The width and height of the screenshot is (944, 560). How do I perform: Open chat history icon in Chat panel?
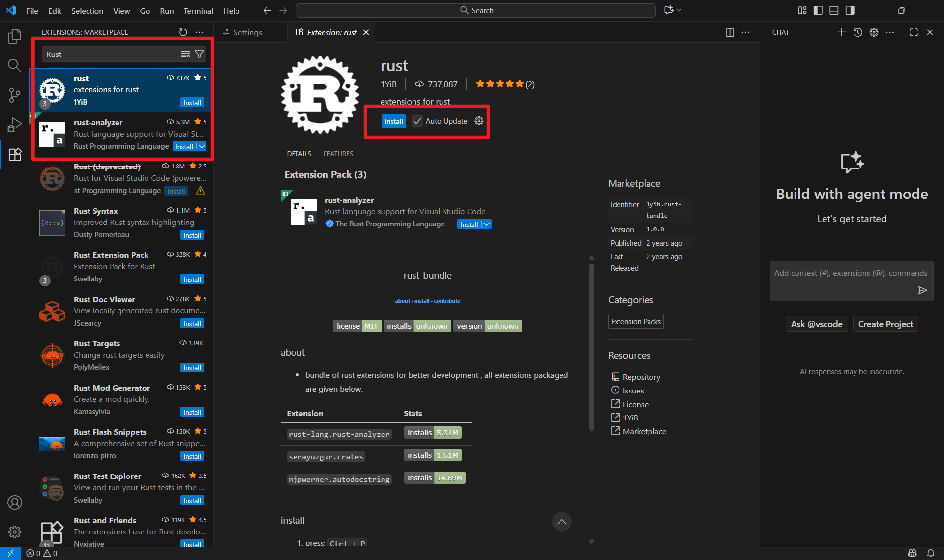pyautogui.click(x=857, y=32)
